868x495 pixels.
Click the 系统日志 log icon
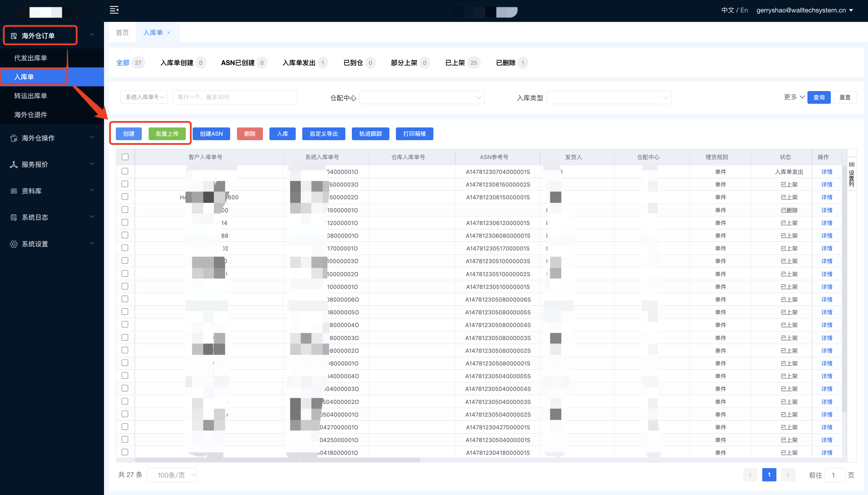[14, 218]
